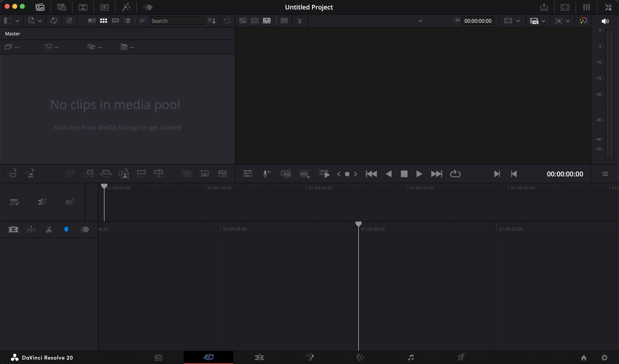This screenshot has height=364, width=619.
Task: Show the Titles panel
Action: pos(104,7)
